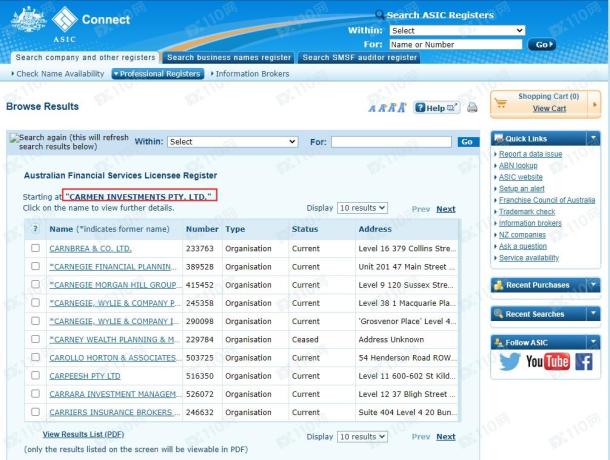
Task: Expand the Recent Purchases panel
Action: click(593, 285)
